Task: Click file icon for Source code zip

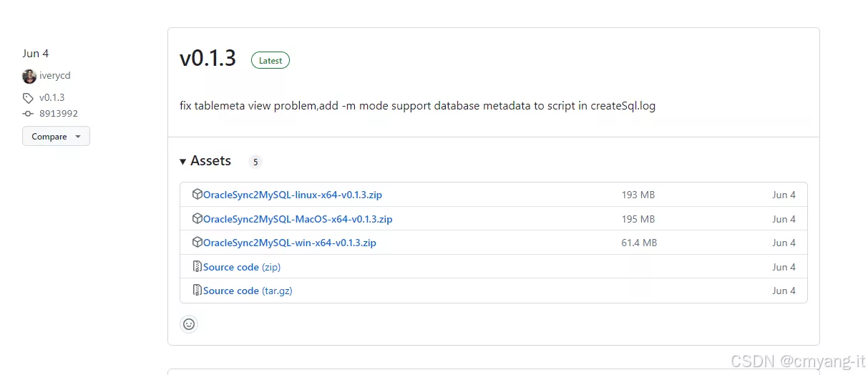Action: point(198,267)
